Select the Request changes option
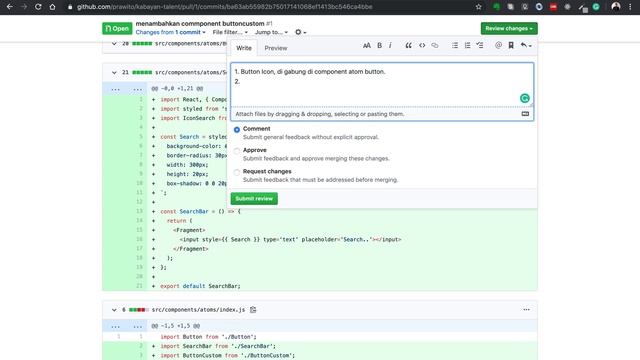 click(237, 172)
